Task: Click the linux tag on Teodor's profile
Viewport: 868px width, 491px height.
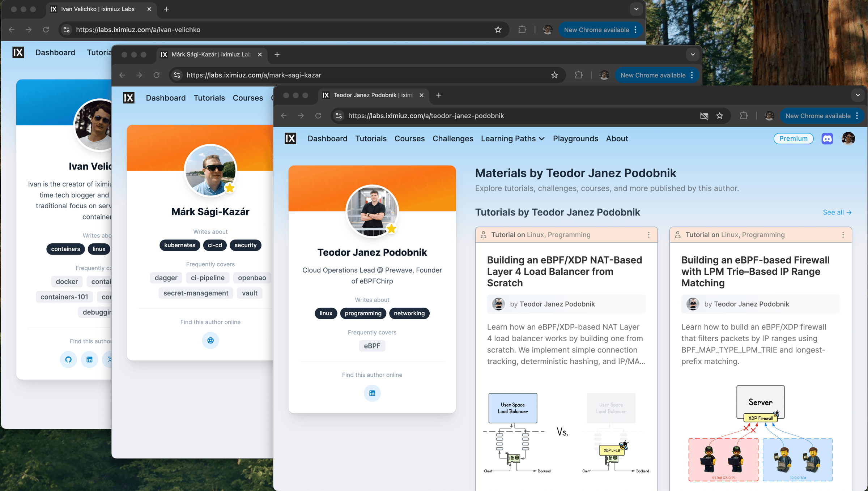Action: pyautogui.click(x=325, y=313)
